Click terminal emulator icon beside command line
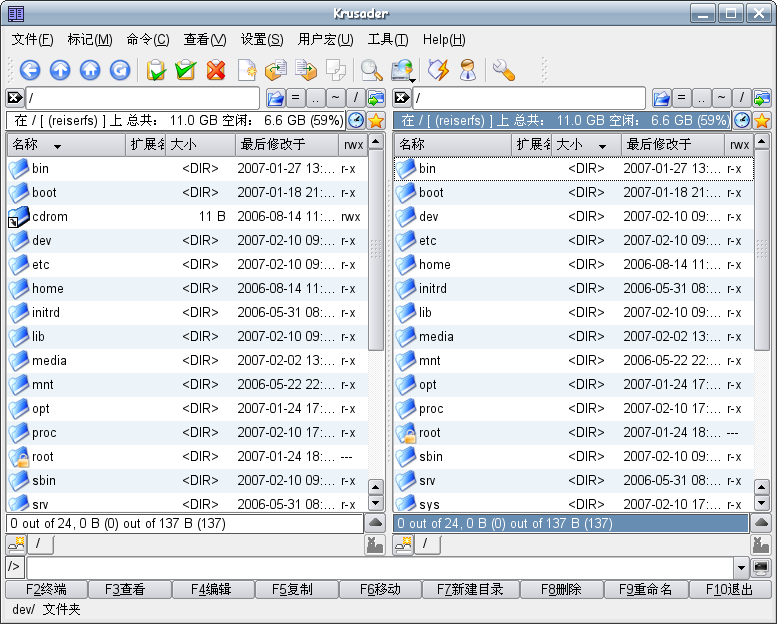The width and height of the screenshot is (777, 624). [761, 567]
